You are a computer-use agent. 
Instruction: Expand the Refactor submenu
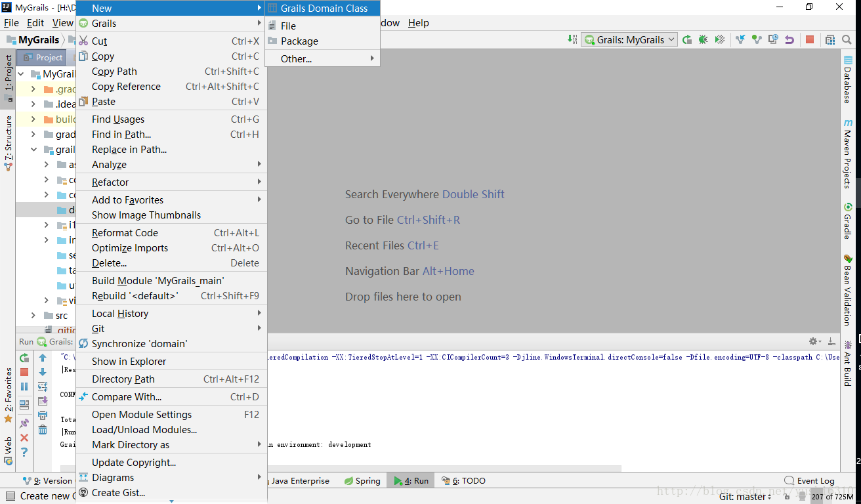[171, 182]
